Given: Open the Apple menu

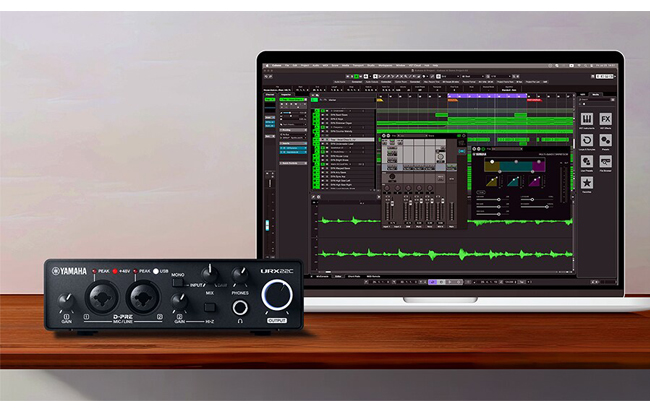Looking at the screenshot, I should click(x=267, y=65).
